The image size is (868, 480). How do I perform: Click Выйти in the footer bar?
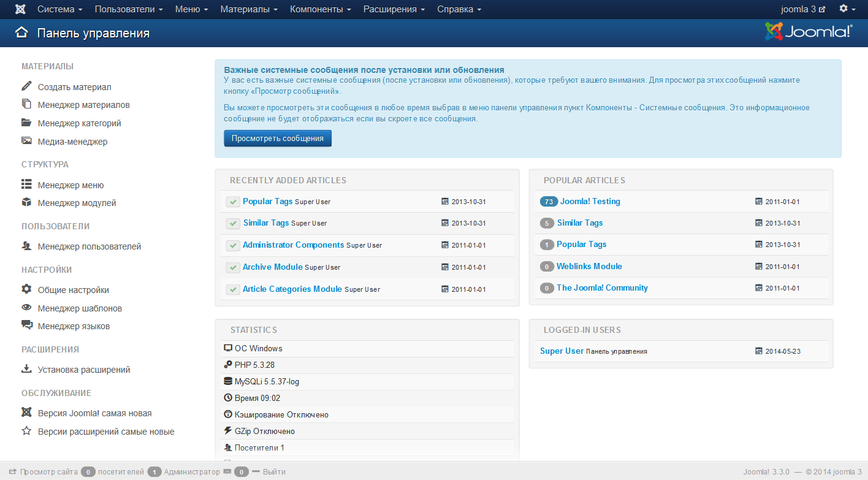tap(273, 471)
